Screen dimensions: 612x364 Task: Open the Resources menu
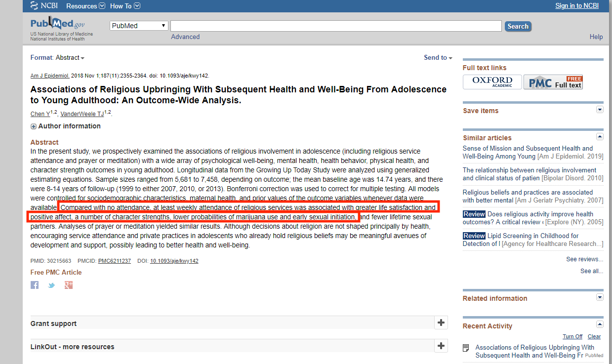(x=85, y=6)
